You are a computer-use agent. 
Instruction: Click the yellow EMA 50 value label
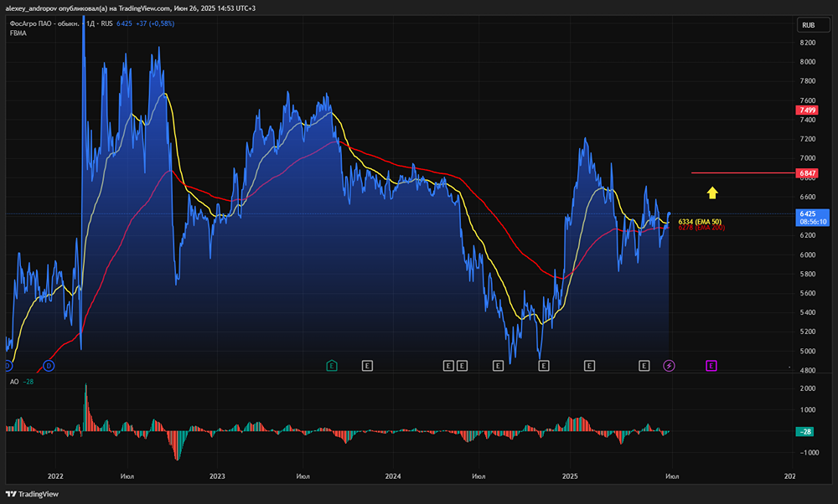point(699,221)
